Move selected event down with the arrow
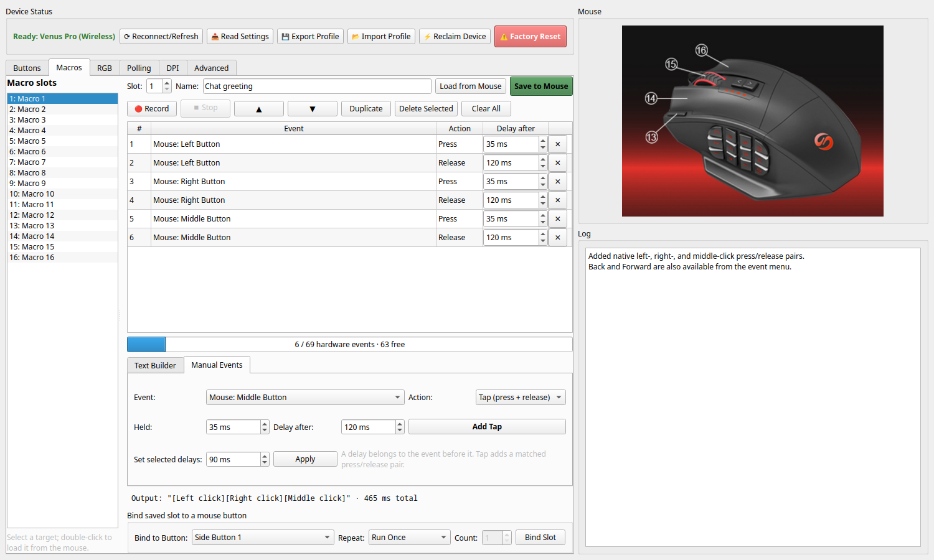Image resolution: width=934 pixels, height=560 pixels. (313, 108)
